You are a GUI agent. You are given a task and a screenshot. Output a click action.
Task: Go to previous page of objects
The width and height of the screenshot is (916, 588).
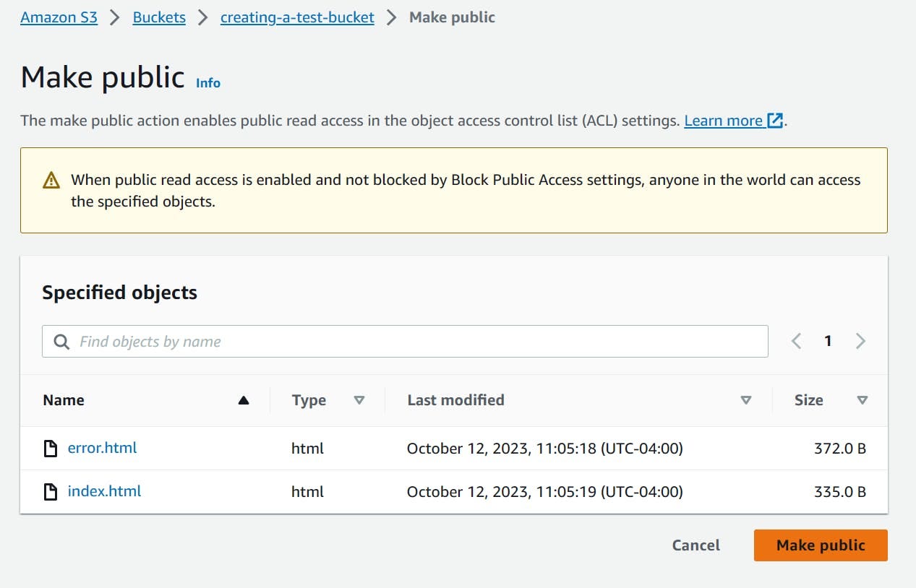[x=796, y=341]
